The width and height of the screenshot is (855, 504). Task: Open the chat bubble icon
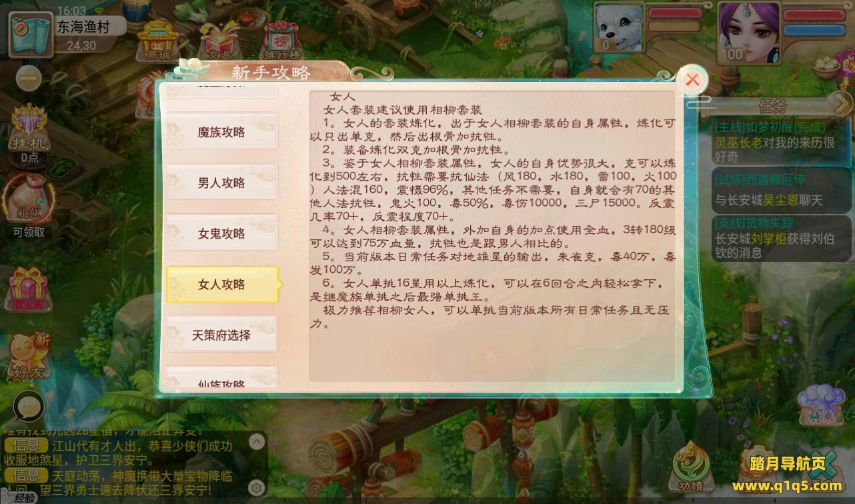28,405
